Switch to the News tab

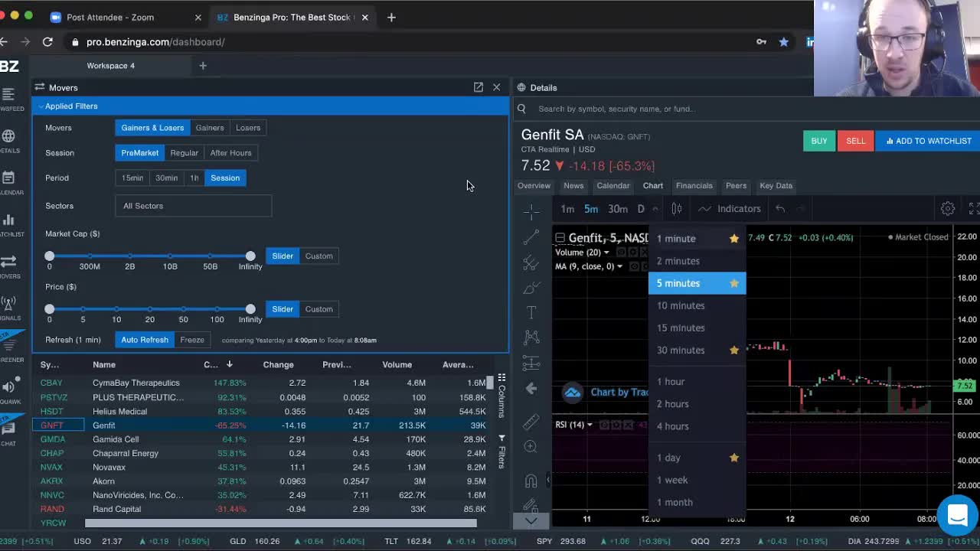573,185
